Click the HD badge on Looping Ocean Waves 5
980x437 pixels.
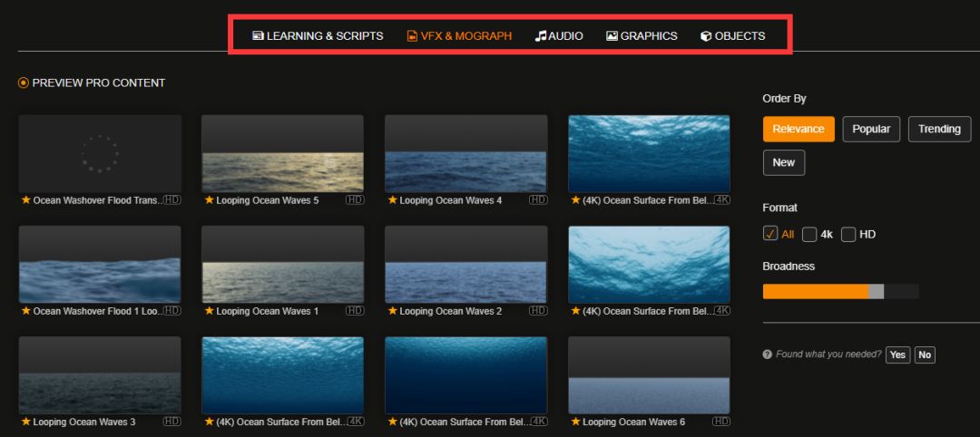pyautogui.click(x=355, y=199)
